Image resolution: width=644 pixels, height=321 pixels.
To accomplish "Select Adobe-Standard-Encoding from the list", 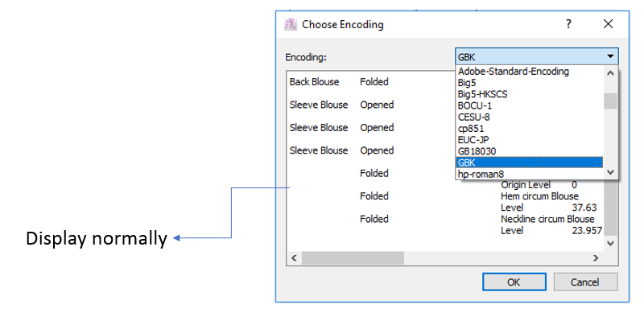I will click(x=514, y=72).
